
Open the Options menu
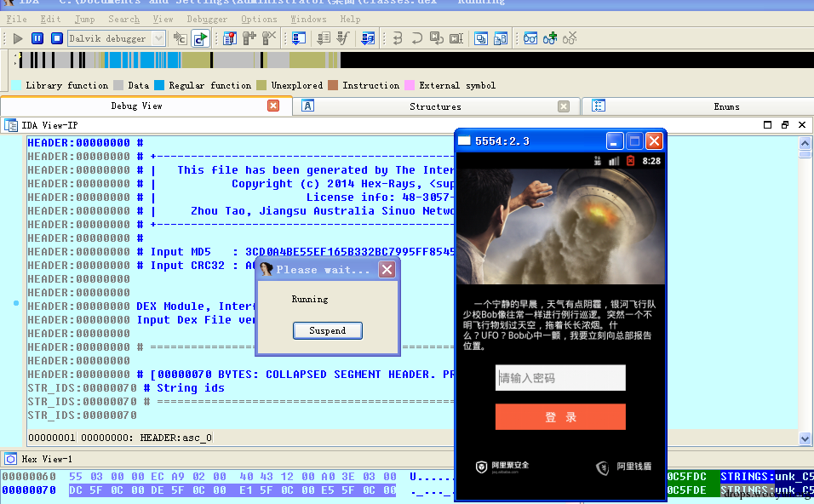pyautogui.click(x=259, y=20)
